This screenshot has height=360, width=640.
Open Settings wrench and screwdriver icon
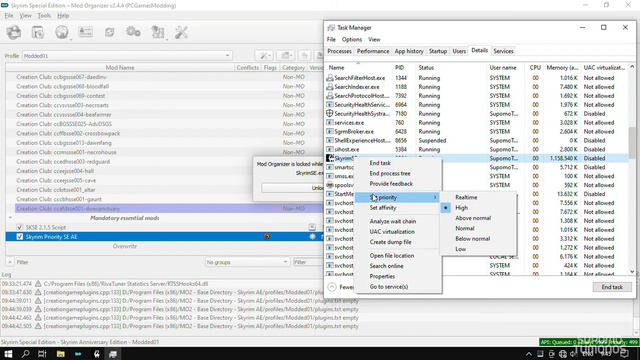181,32
